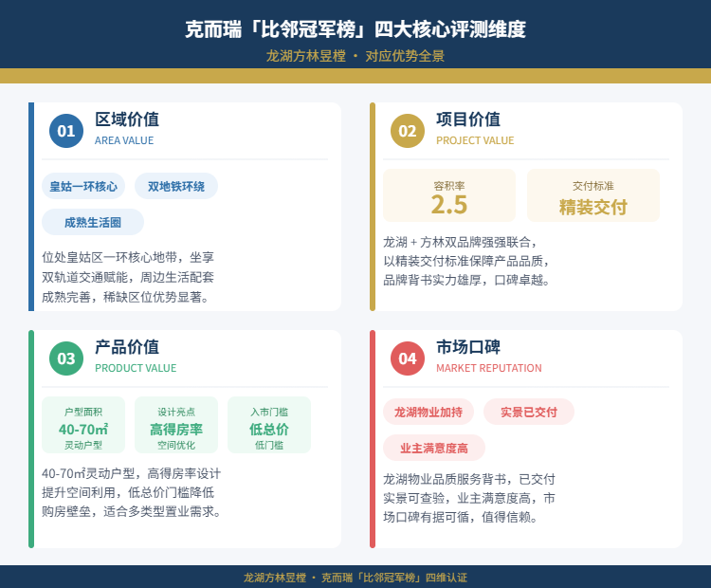Click the 空间优化 label

176,445
